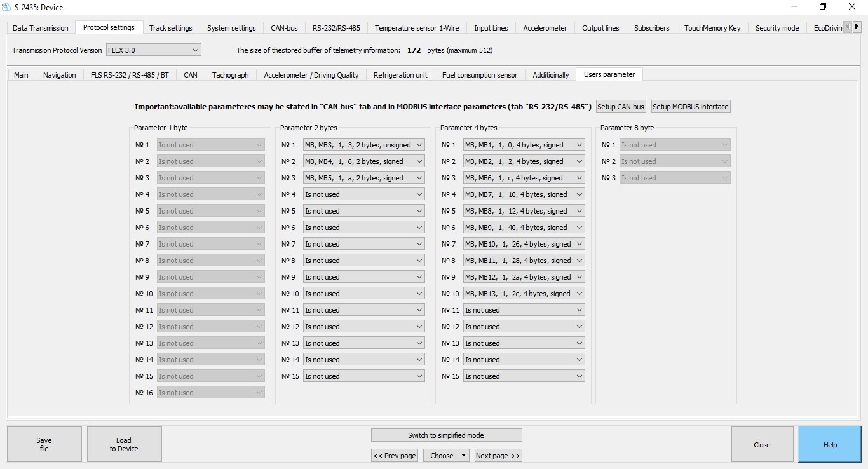868x469 pixels.
Task: Select the Accelerometer / Driving Quality tab
Action: (311, 74)
